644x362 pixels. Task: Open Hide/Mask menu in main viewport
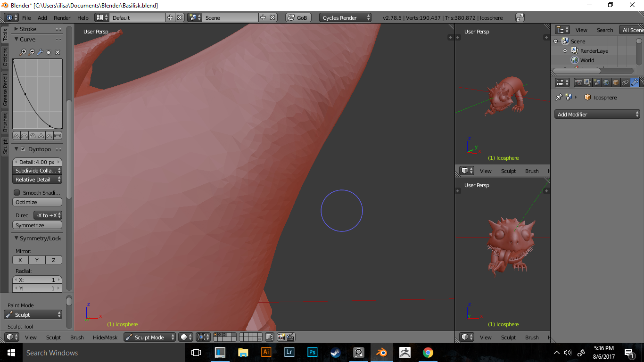pos(105,337)
